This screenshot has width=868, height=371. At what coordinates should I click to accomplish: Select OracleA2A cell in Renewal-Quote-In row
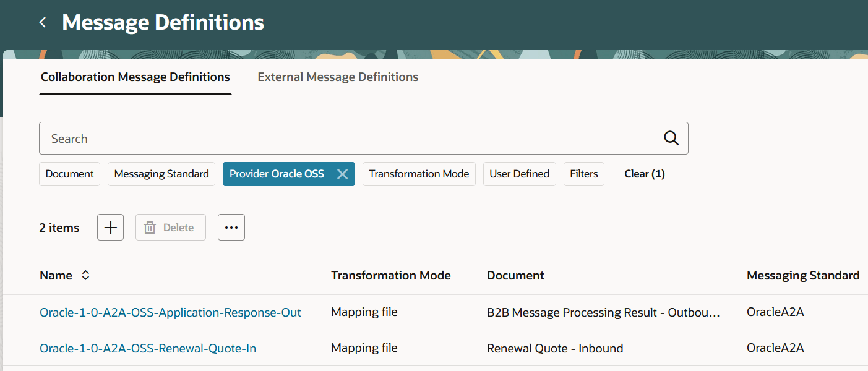[775, 349]
